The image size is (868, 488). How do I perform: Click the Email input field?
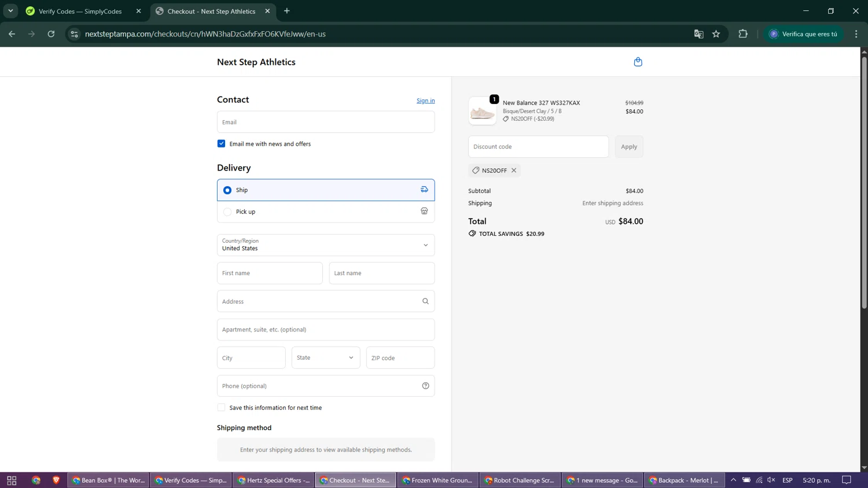326,122
